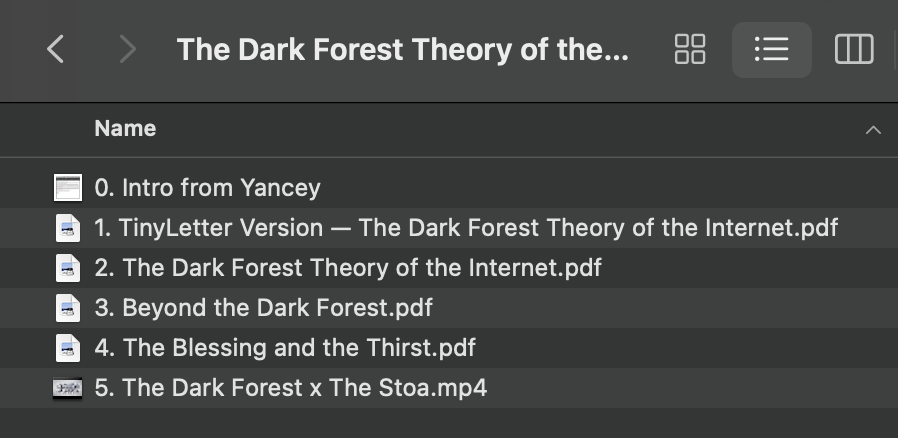The height and width of the screenshot is (438, 898).
Task: Select the TinyLetter Version PDF icon
Action: click(67, 228)
